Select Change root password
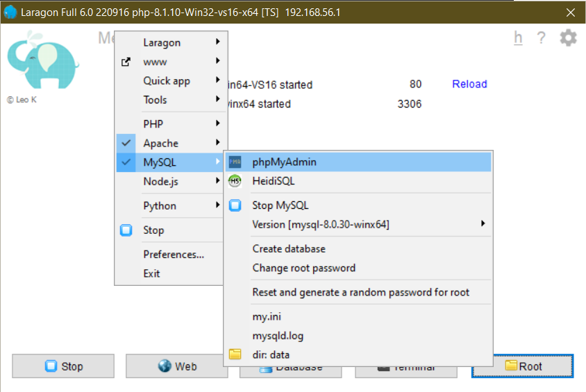The width and height of the screenshot is (586, 392). [358, 268]
